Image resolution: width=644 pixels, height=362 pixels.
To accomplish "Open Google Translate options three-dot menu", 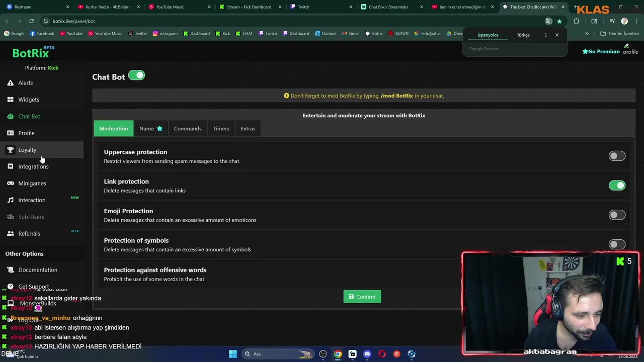I will (545, 35).
